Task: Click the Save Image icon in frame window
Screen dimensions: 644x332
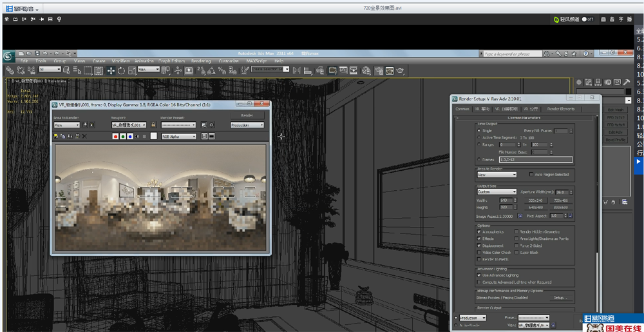Action: tap(56, 137)
